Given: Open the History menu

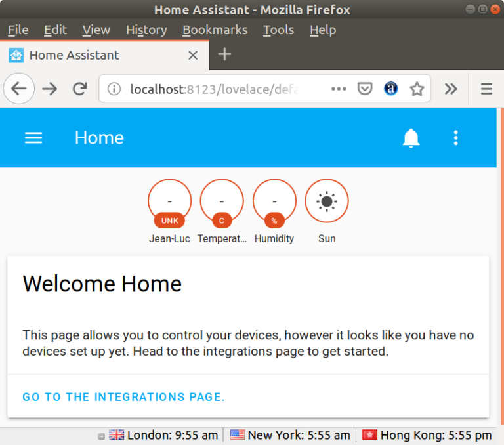Looking at the screenshot, I should [146, 30].
